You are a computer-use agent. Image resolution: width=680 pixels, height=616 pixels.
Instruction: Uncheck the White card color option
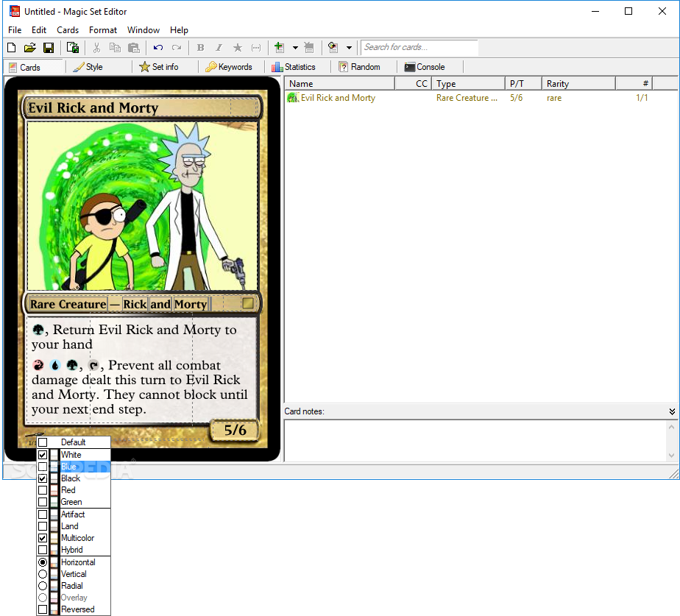(43, 455)
